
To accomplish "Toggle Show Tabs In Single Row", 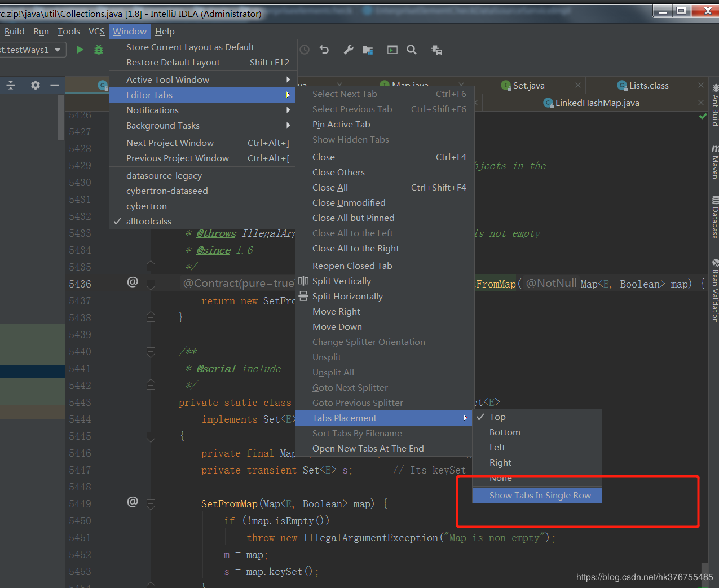I will coord(540,496).
